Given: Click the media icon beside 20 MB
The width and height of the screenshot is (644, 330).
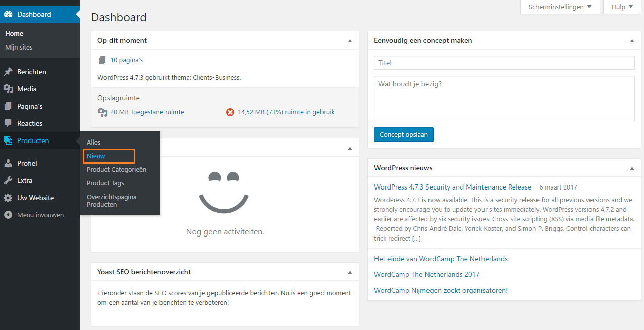Looking at the screenshot, I should click(102, 112).
